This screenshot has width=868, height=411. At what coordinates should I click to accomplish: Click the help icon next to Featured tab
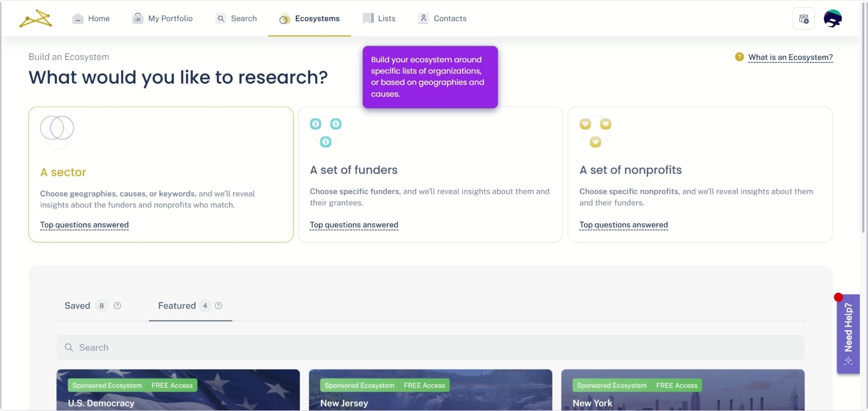tap(218, 306)
